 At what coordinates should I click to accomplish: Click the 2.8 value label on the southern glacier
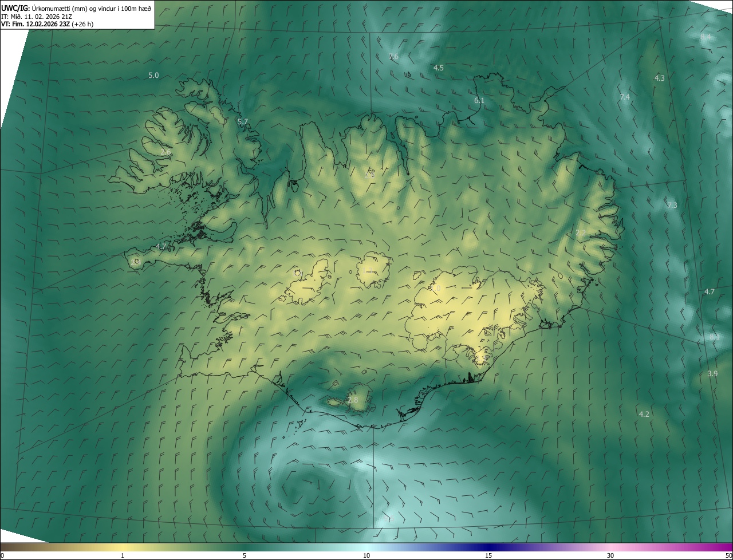(353, 400)
